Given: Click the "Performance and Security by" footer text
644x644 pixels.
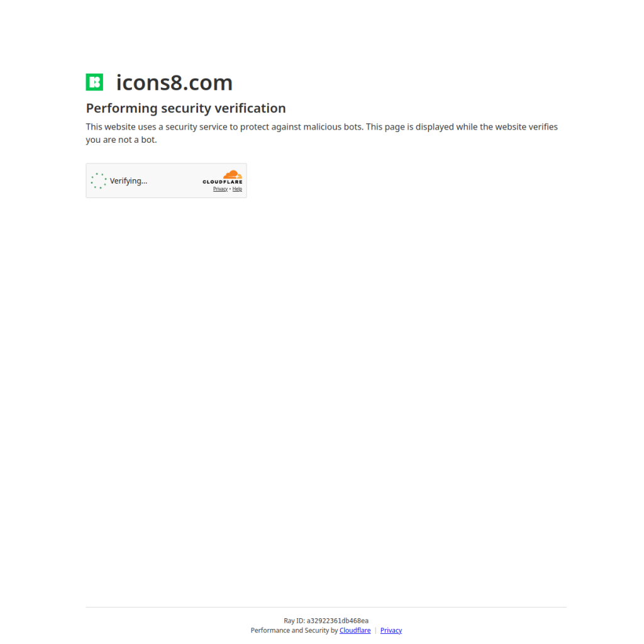Looking at the screenshot, I should click(x=294, y=630).
